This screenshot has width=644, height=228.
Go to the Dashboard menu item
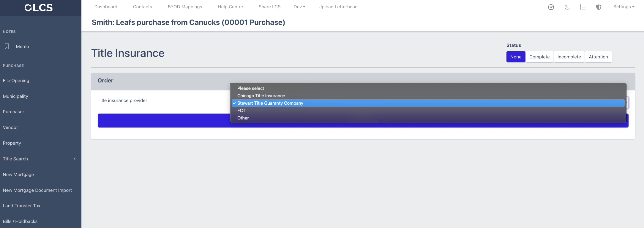coord(106,7)
